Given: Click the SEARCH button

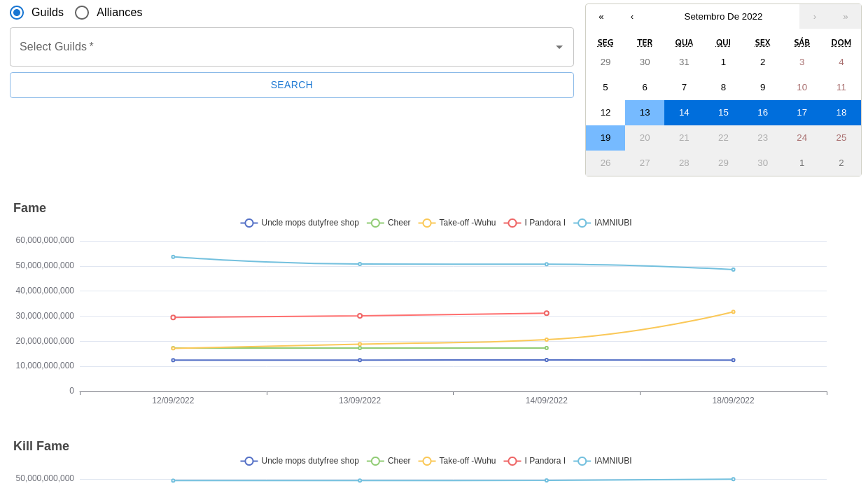Looking at the screenshot, I should (x=292, y=85).
